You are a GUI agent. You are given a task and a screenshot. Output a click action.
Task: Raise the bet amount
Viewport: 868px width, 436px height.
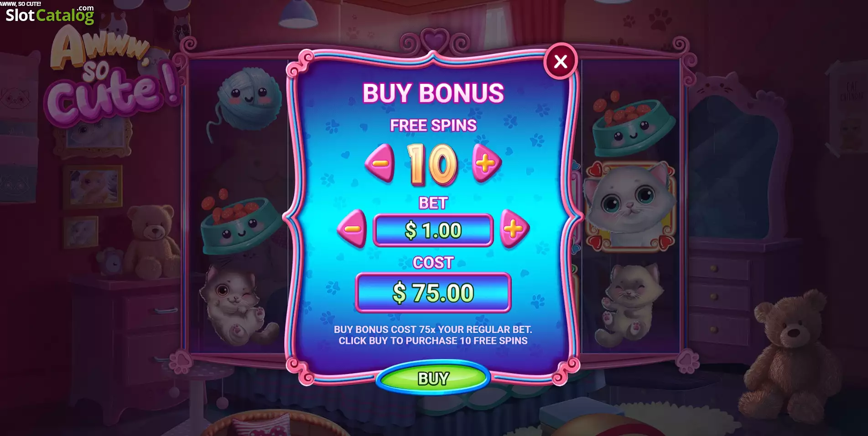tap(515, 229)
